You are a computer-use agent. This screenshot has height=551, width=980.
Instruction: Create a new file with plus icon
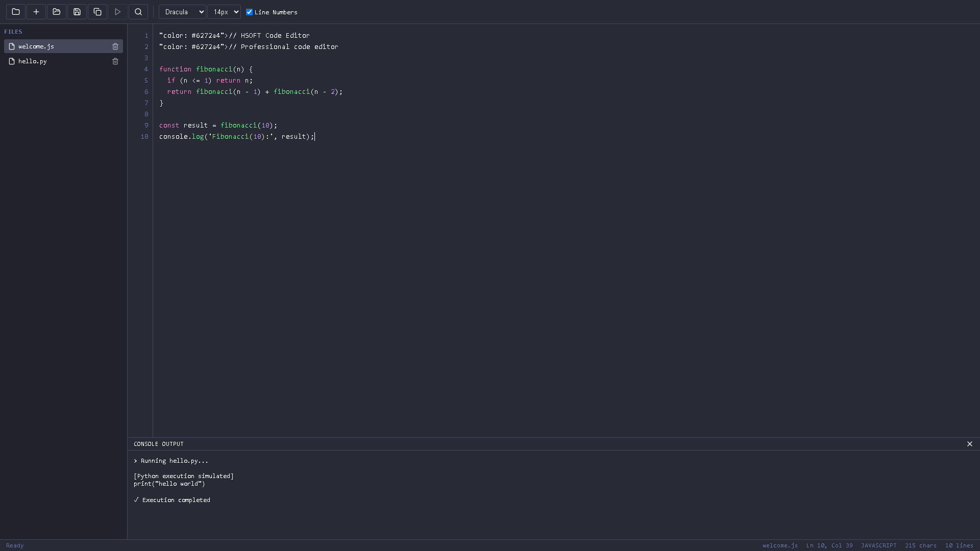click(x=36, y=12)
